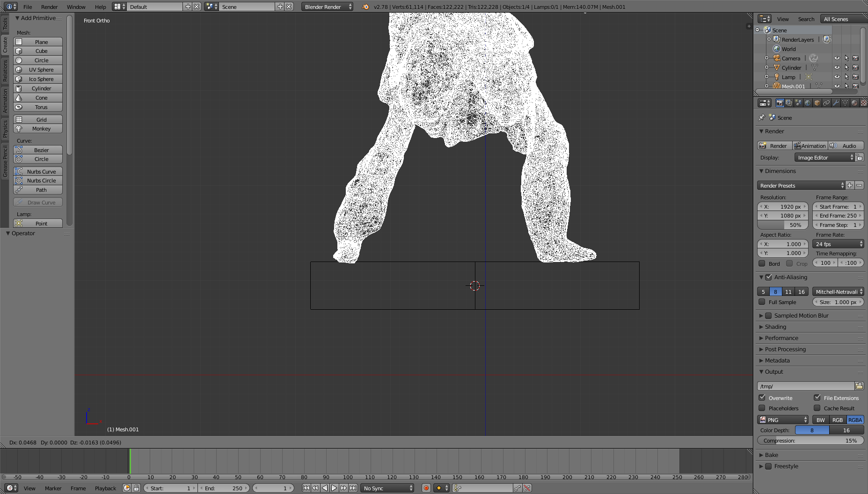Open the Display Image Editor dropdown

point(824,158)
